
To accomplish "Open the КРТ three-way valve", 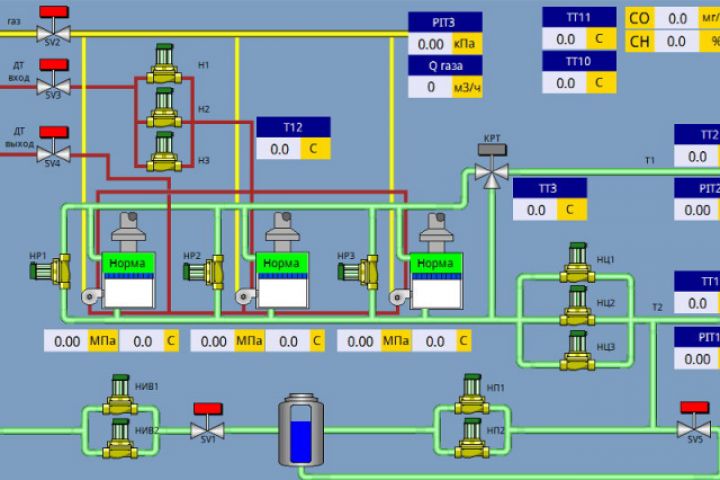I will click(492, 166).
